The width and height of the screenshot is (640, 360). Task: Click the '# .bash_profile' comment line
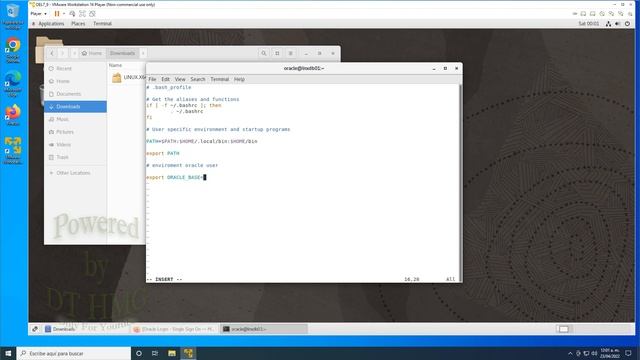(169, 87)
